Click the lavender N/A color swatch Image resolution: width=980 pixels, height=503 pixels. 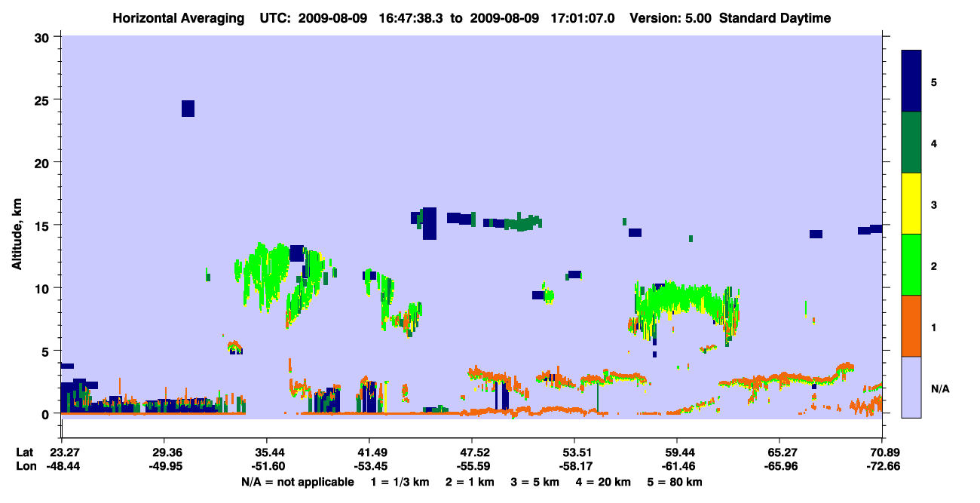click(x=911, y=387)
